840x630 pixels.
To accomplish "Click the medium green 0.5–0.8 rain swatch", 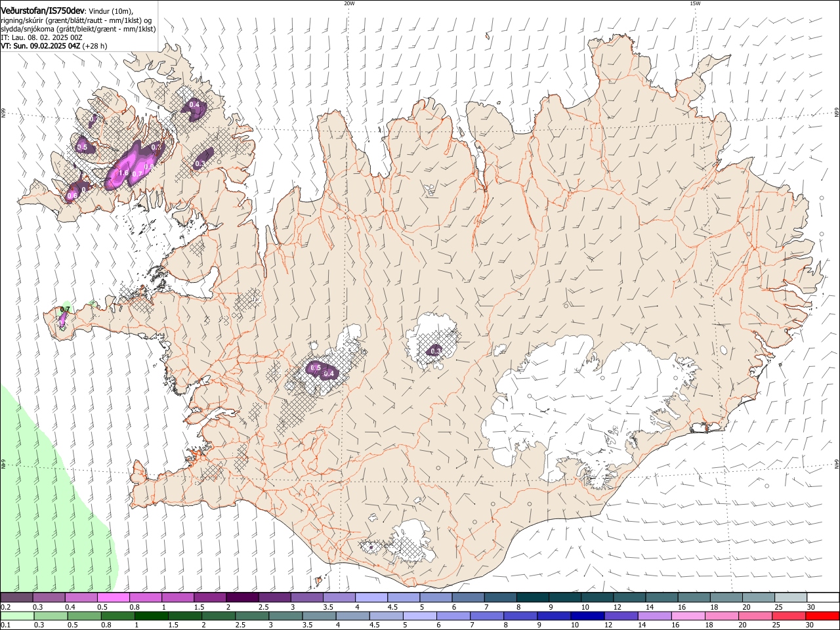I will (84, 616).
